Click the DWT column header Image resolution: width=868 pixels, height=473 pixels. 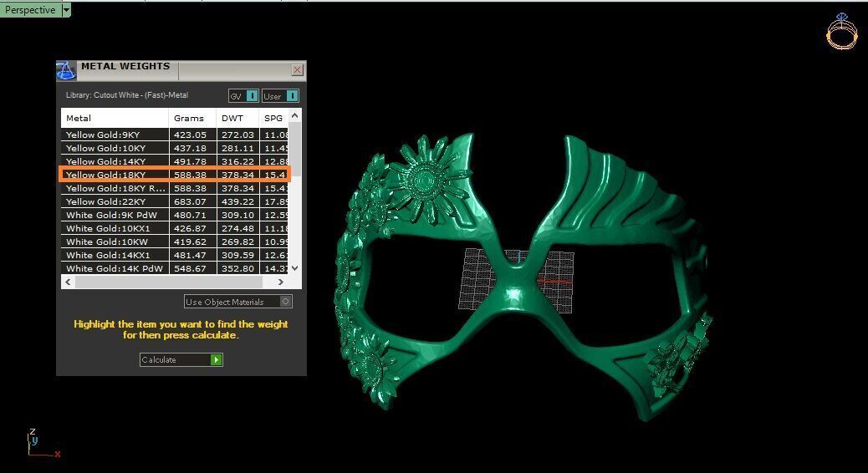coord(237,118)
